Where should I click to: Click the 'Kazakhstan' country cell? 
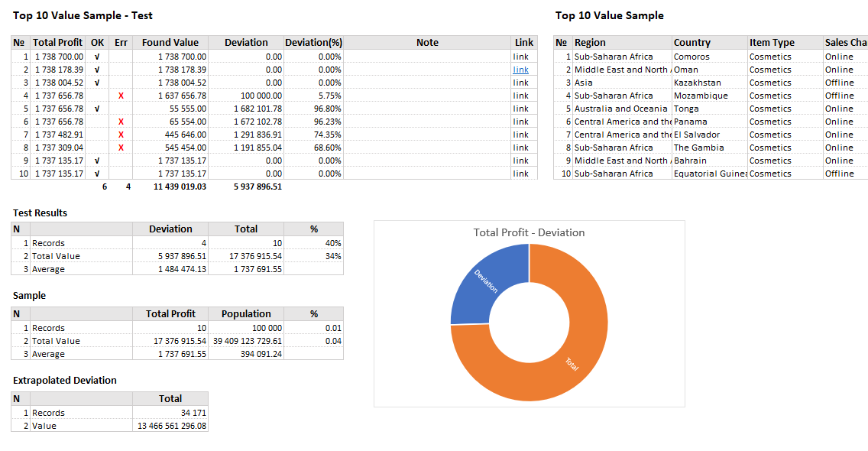[x=710, y=83]
